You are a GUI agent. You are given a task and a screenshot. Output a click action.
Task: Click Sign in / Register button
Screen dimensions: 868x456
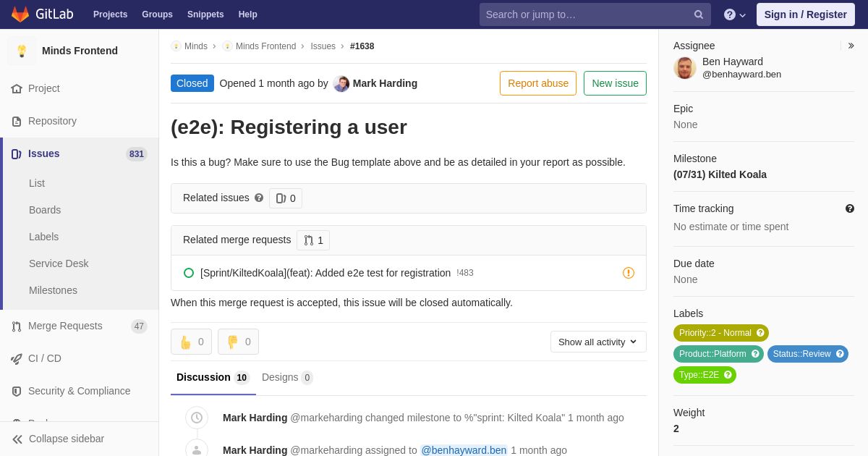[806, 14]
